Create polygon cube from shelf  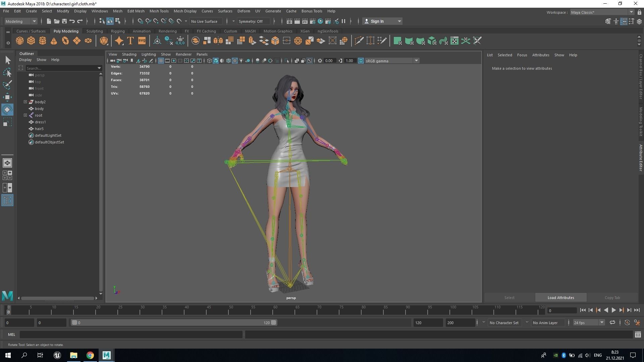pyautogui.click(x=31, y=41)
